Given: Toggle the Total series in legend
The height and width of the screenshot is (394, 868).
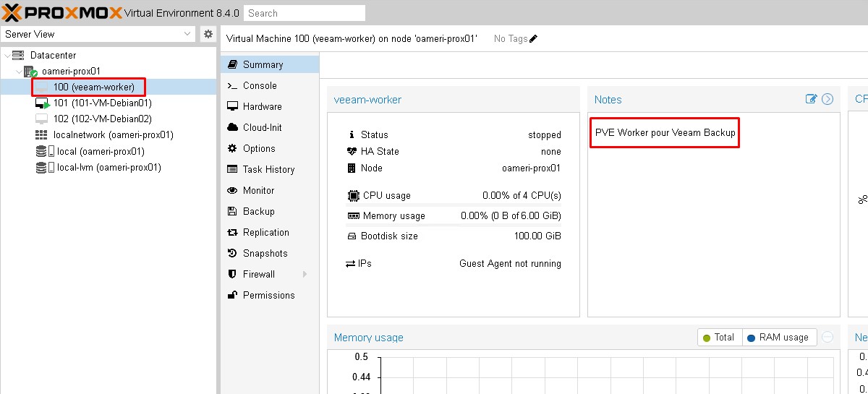Looking at the screenshot, I should (719, 337).
